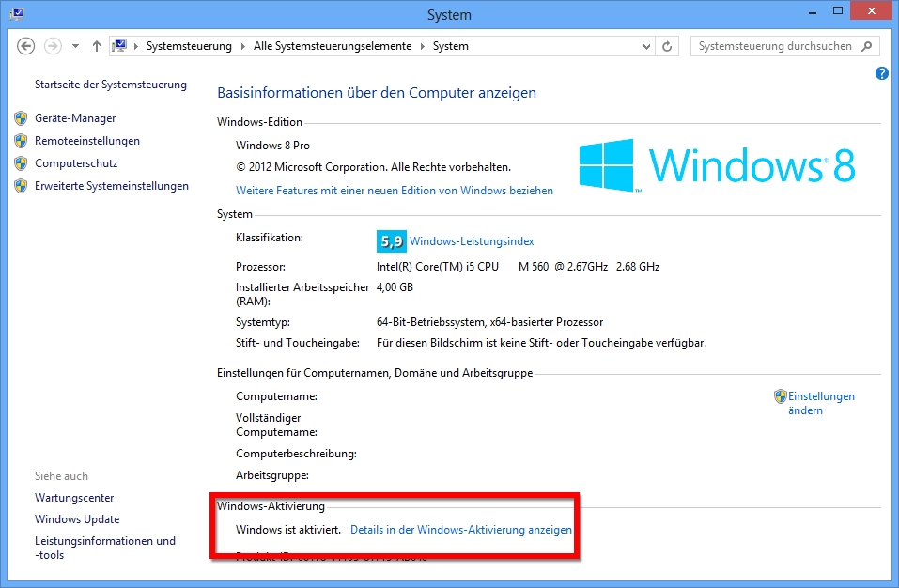The height and width of the screenshot is (588, 899).
Task: Select Alle Systemsteuerungselemente breadcrumb
Action: click(333, 46)
